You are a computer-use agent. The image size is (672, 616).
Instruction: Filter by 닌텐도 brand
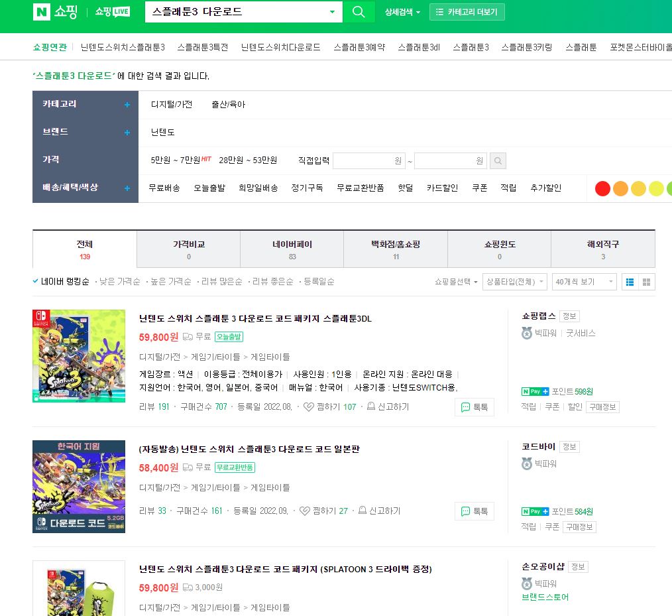point(163,132)
